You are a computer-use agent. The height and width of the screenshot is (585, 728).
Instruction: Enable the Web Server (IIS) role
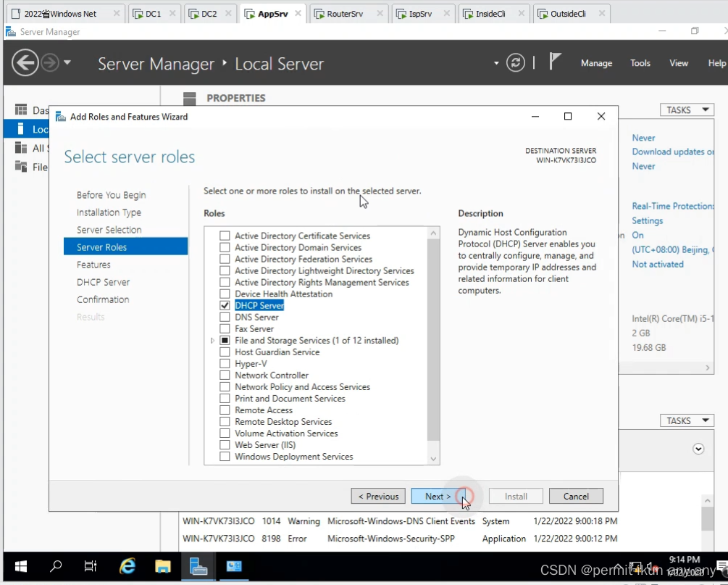[x=225, y=444]
